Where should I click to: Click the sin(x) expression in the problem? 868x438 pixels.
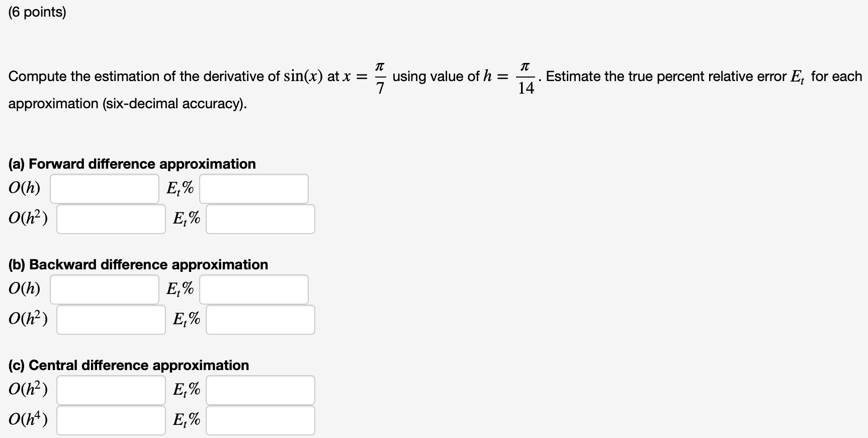click(x=303, y=76)
